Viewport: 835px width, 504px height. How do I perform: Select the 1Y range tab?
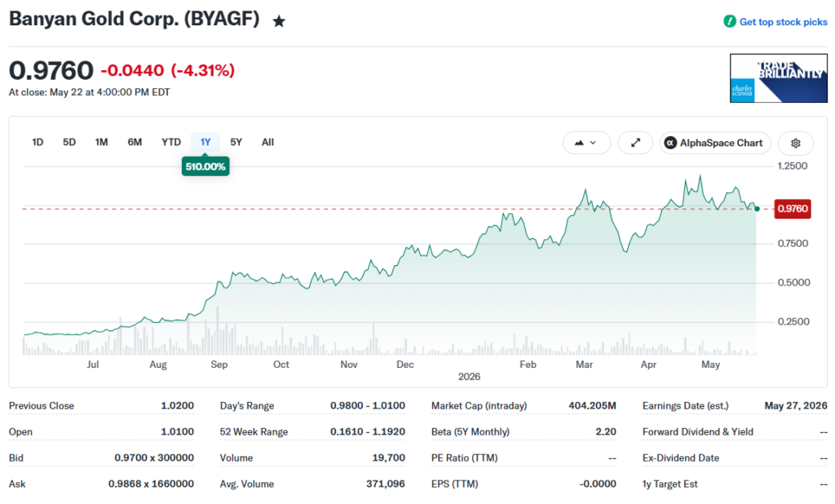pyautogui.click(x=205, y=142)
